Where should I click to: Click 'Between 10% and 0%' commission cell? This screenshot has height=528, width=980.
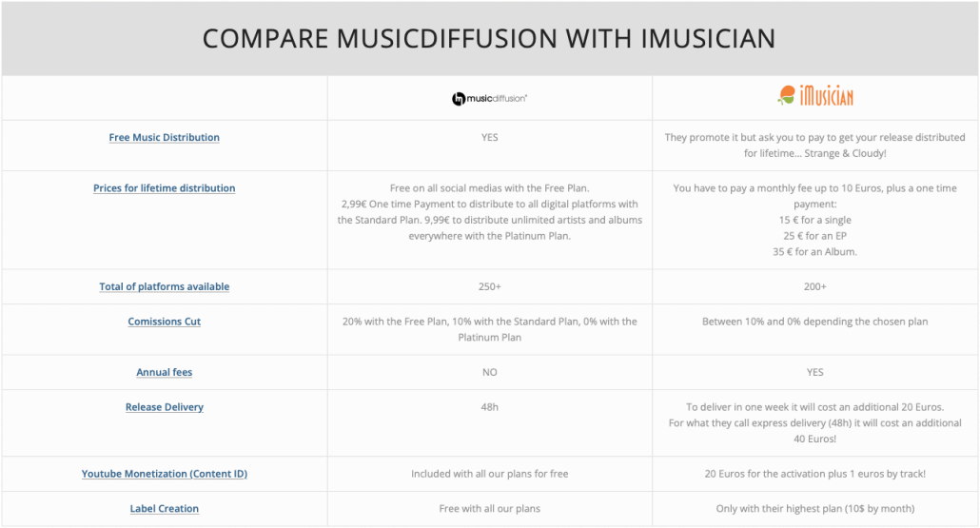(x=815, y=329)
